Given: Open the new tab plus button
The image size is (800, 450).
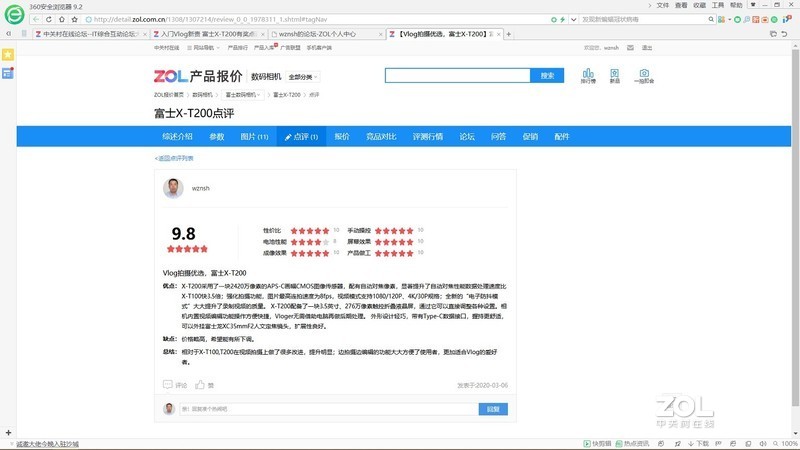Looking at the screenshot, I should (x=509, y=34).
